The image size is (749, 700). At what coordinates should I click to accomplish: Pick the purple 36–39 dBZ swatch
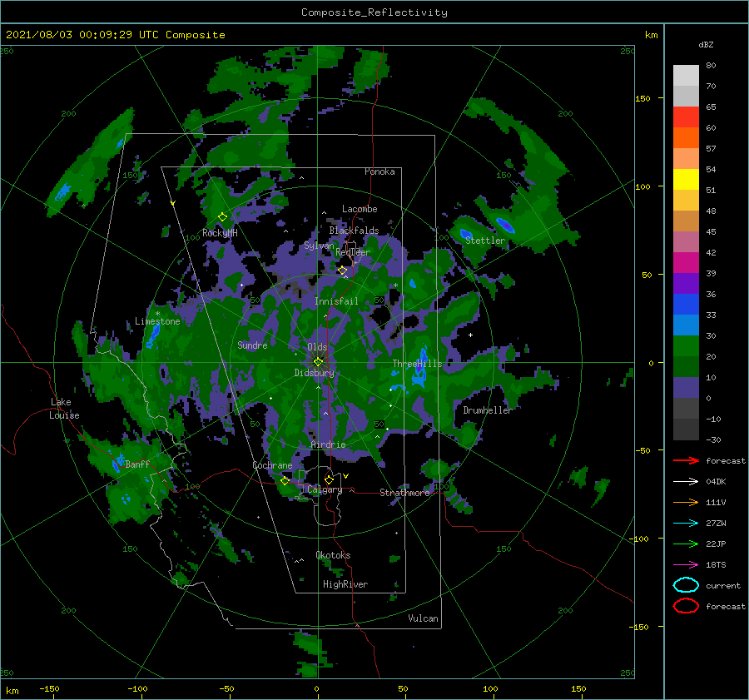[x=686, y=283]
